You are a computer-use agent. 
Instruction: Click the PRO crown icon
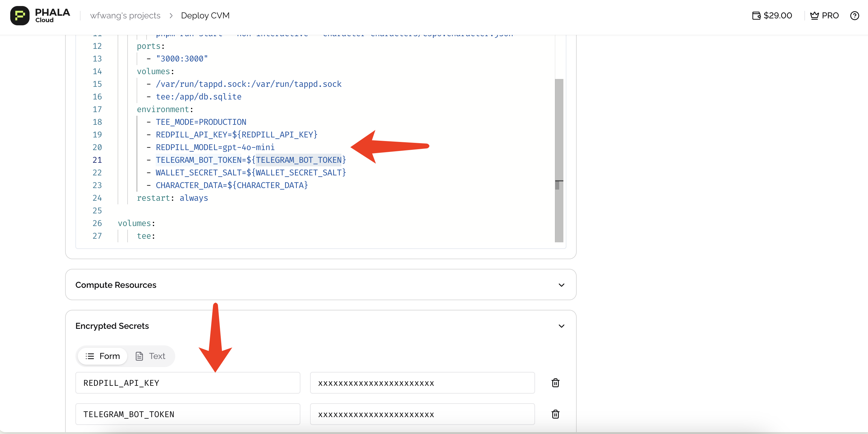point(814,15)
